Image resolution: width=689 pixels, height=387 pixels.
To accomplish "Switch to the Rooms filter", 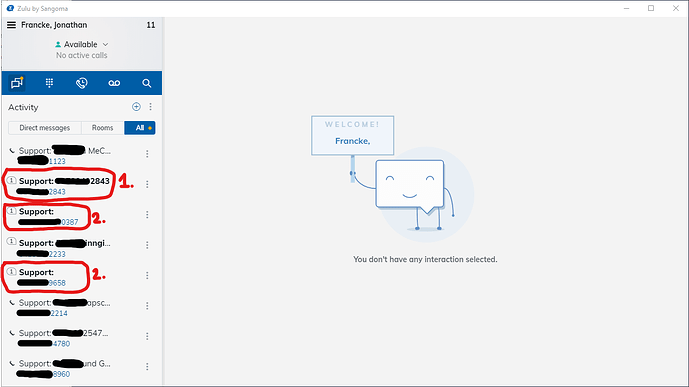I will coord(102,128).
